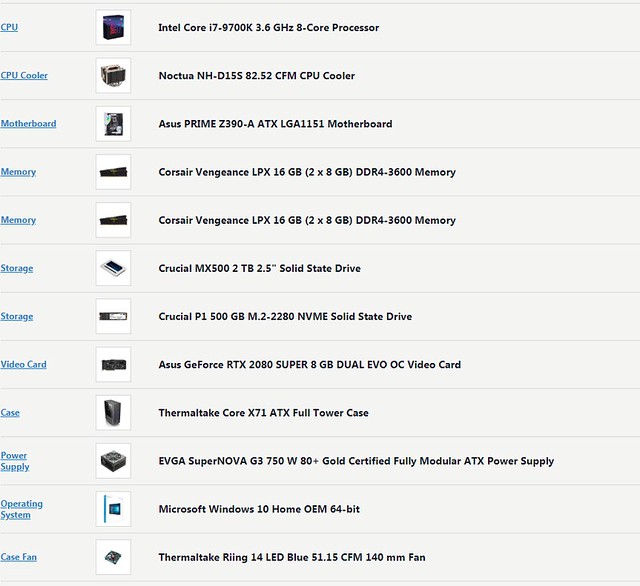The height and width of the screenshot is (586, 640).
Task: Open the Asus PRIME Z390-A motherboard thumbnail
Action: pyautogui.click(x=113, y=124)
